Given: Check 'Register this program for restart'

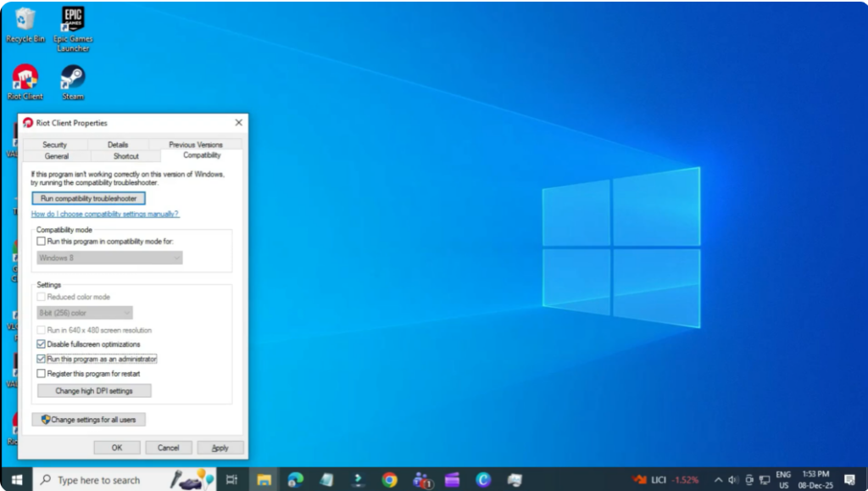Looking at the screenshot, I should pyautogui.click(x=42, y=373).
